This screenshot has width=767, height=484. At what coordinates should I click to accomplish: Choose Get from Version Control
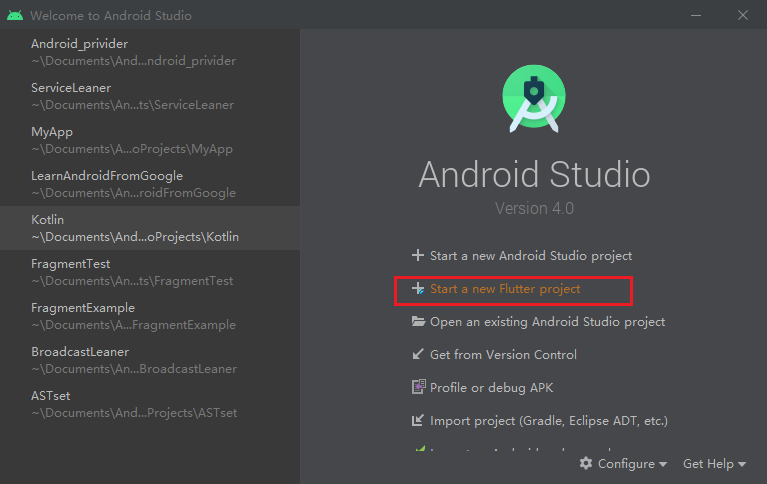click(x=503, y=354)
